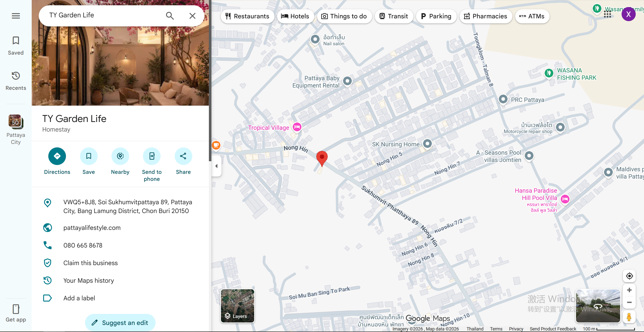Search Nearby places
Screen dimensions: 644x332
click(120, 161)
